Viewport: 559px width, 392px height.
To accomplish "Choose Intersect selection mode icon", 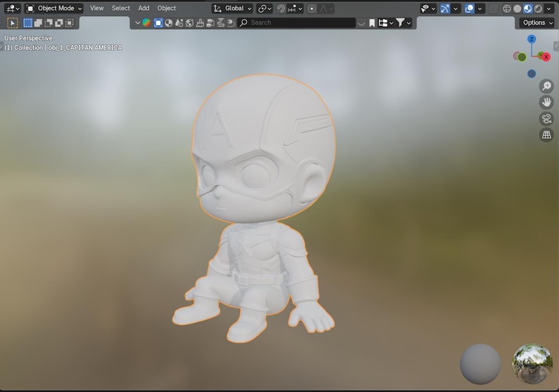I will (x=70, y=23).
